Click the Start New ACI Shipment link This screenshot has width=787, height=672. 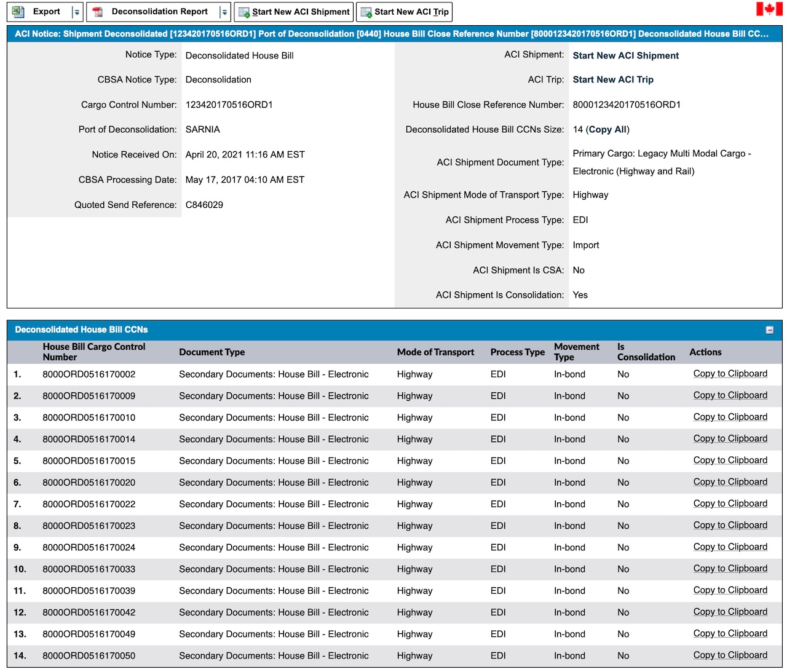625,55
